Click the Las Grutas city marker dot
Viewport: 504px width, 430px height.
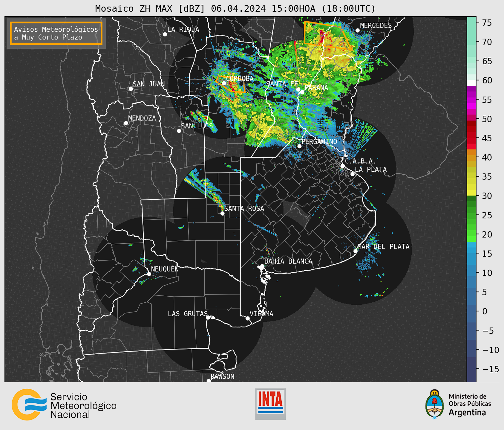click(x=208, y=318)
